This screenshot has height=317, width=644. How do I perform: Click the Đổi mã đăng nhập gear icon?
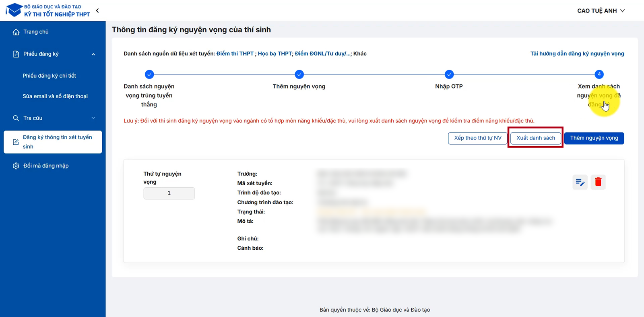click(x=16, y=166)
